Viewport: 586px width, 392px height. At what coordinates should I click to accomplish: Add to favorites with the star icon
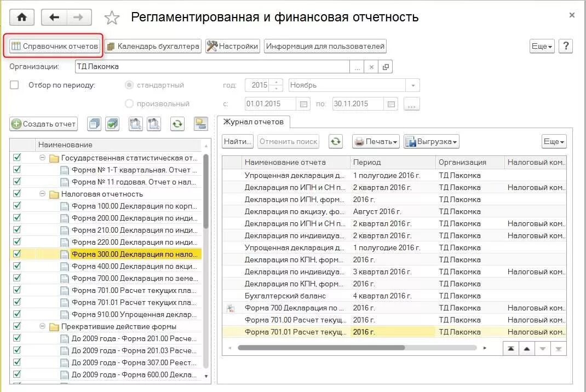point(112,18)
